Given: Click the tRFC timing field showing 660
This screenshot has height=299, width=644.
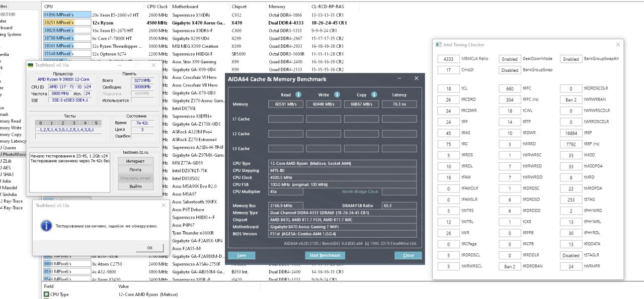Looking at the screenshot, I should [510, 88].
